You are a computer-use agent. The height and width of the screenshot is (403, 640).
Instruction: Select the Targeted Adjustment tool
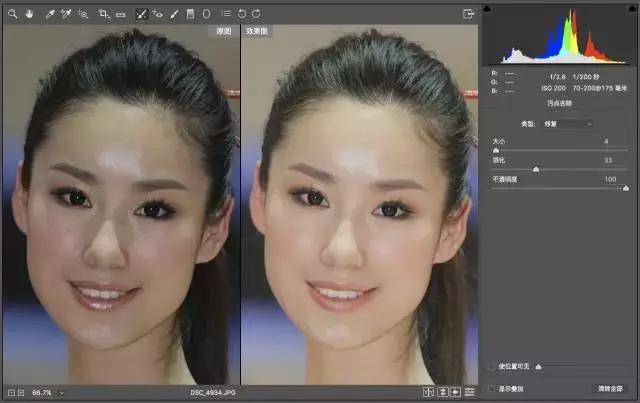click(x=83, y=14)
